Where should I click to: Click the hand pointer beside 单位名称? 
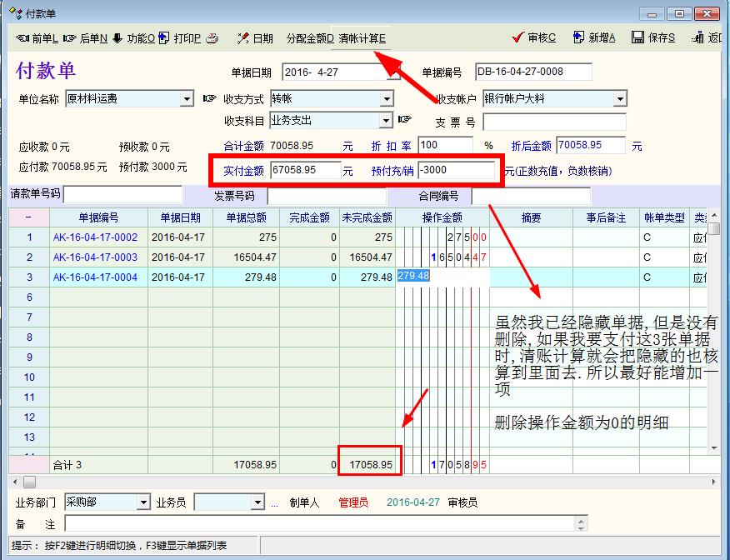[209, 99]
